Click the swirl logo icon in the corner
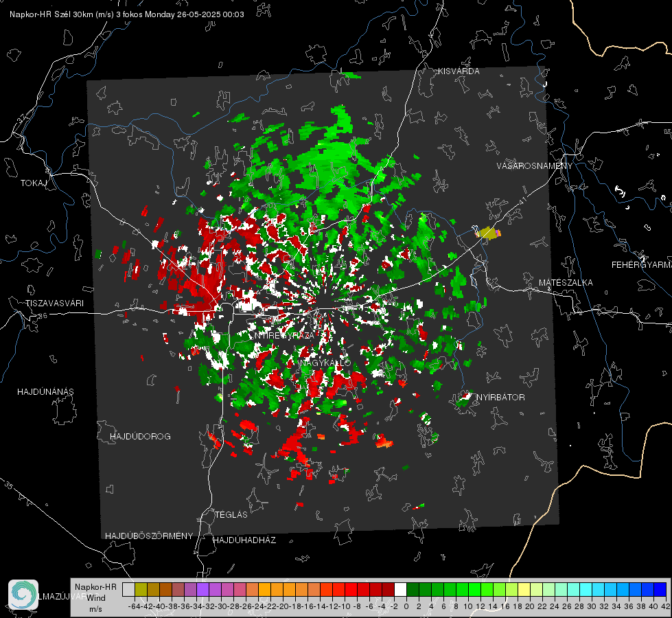Screen dimensions: 672x618 pyautogui.click(x=23, y=595)
